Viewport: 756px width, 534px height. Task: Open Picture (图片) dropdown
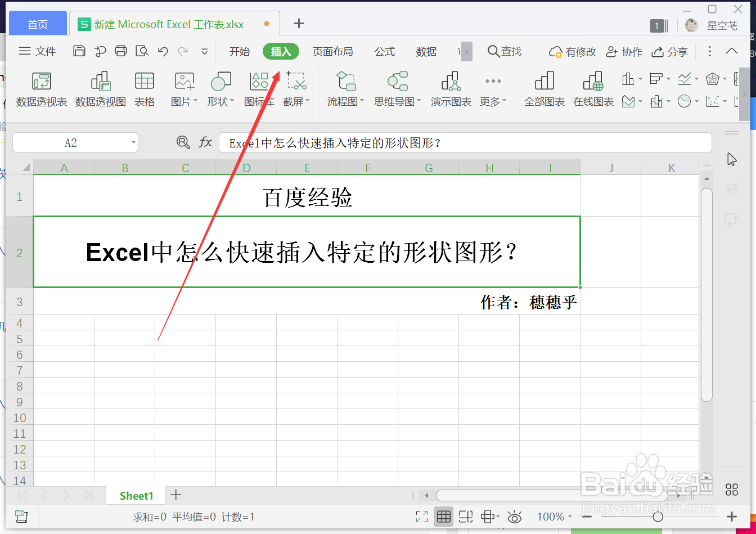[184, 89]
